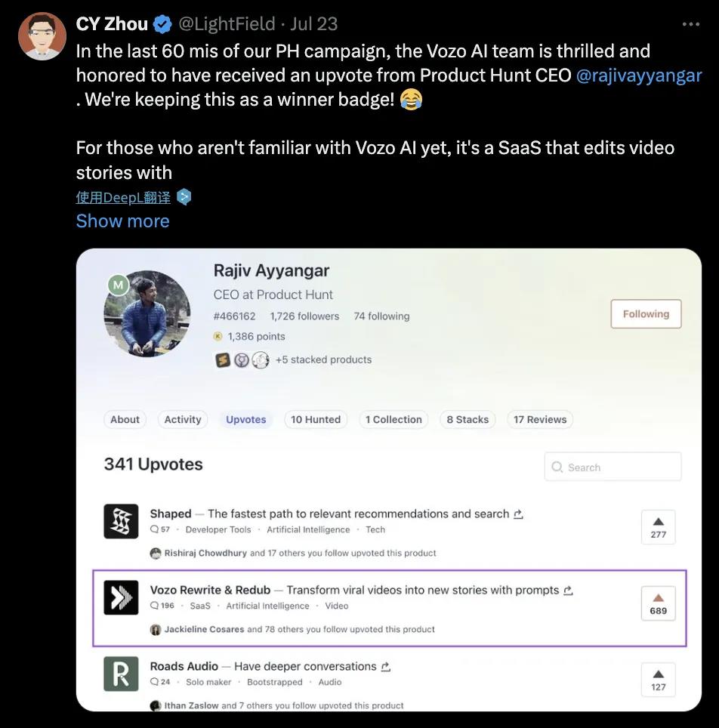Click the upvotes Search field
This screenshot has width=719, height=728.
tap(613, 467)
